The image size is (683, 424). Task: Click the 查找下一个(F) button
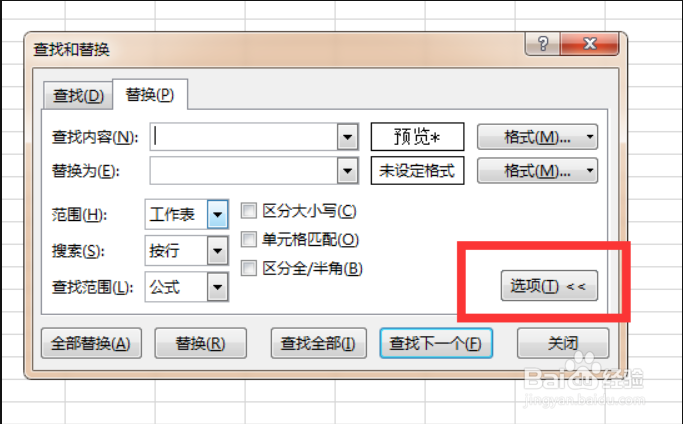(x=436, y=343)
